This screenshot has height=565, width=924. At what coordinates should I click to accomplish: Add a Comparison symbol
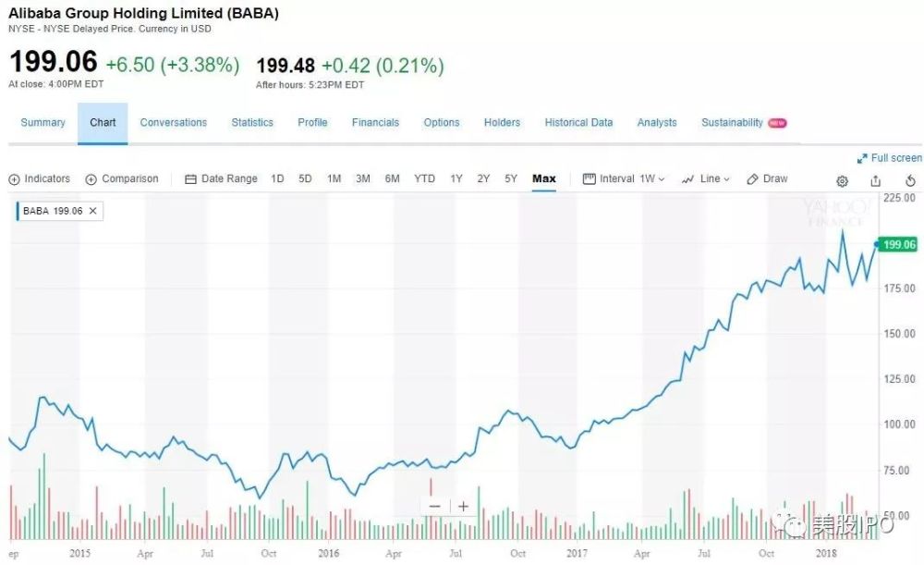point(91,179)
